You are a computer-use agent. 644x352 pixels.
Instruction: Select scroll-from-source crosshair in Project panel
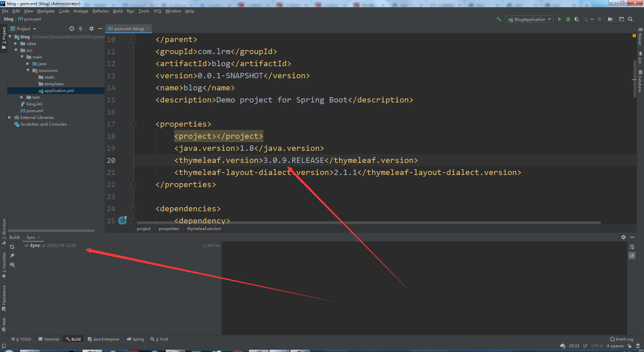click(x=72, y=29)
